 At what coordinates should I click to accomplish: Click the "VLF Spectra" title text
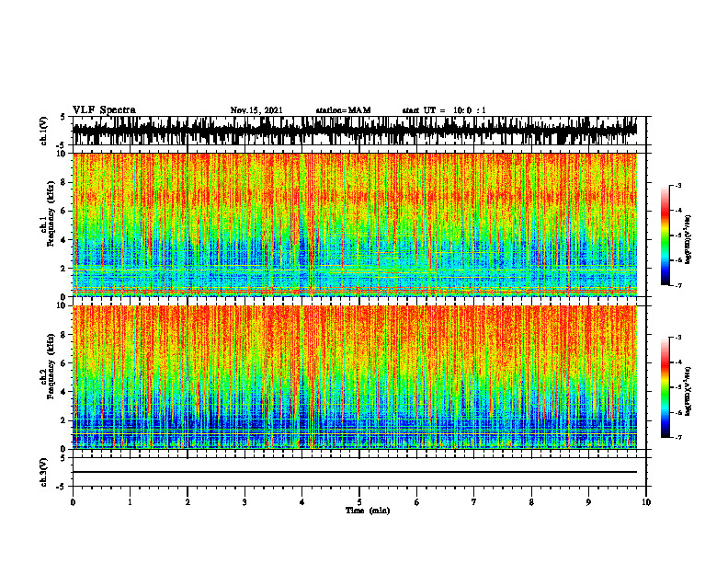tap(104, 110)
